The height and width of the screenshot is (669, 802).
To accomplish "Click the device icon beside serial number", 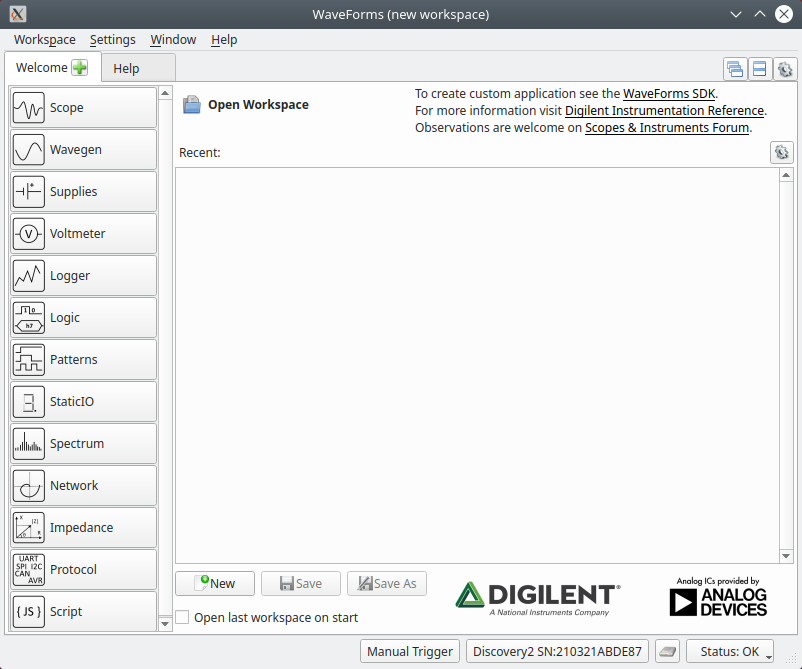I will 667,651.
